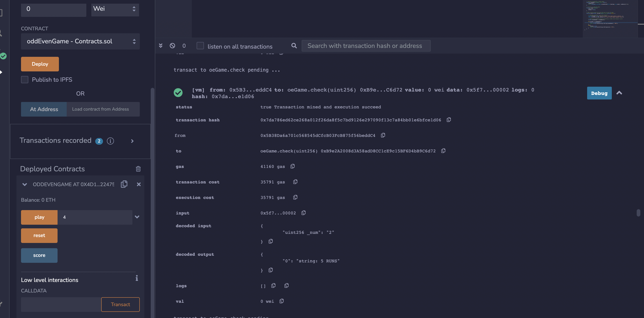Open the oddEvenGame contract dropdown
Viewport: 644px width, 318px height.
pyautogui.click(x=80, y=41)
